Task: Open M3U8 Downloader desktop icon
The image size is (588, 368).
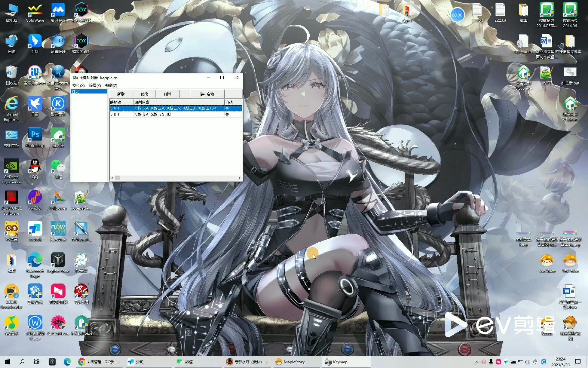Action: (x=12, y=296)
